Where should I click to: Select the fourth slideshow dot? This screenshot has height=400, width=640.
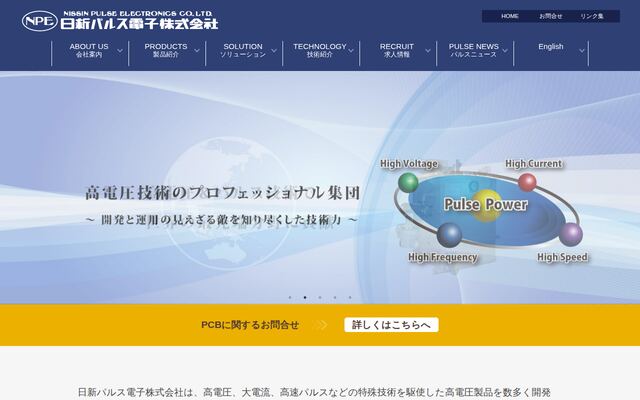tap(335, 298)
